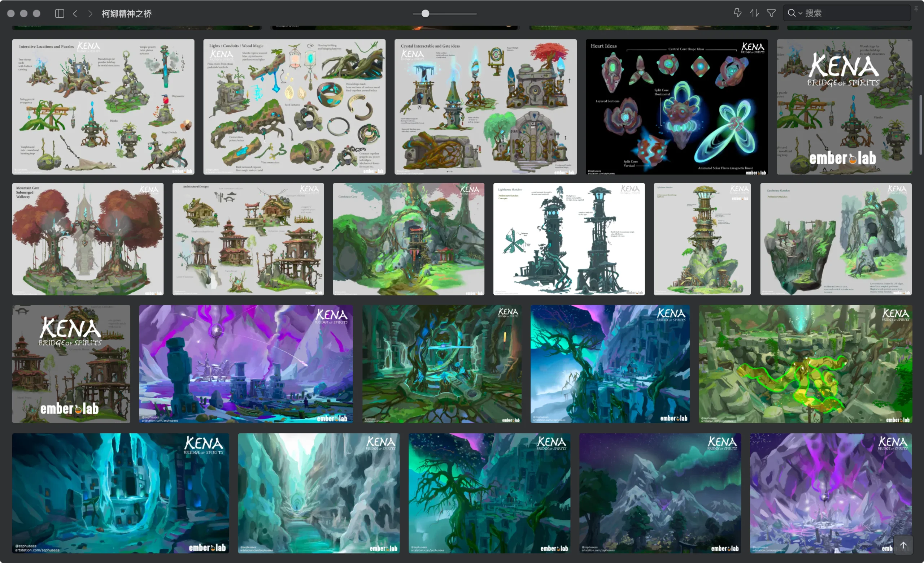
Task: Click the scroll-to-top arrow button
Action: (x=903, y=545)
